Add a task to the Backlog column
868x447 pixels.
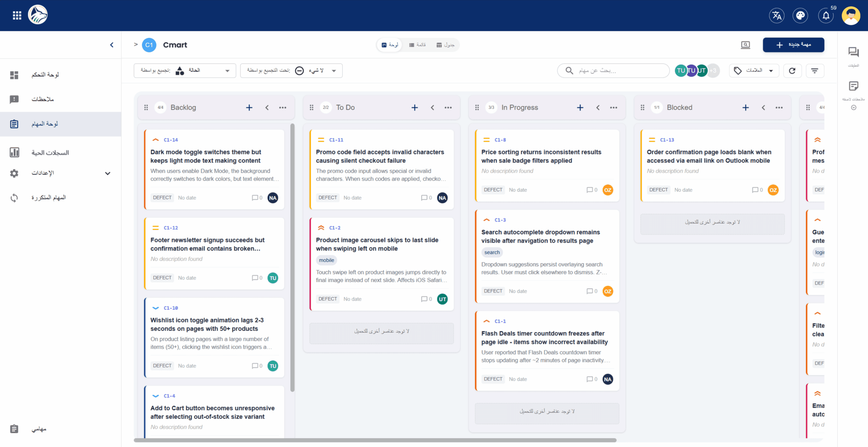[249, 107]
